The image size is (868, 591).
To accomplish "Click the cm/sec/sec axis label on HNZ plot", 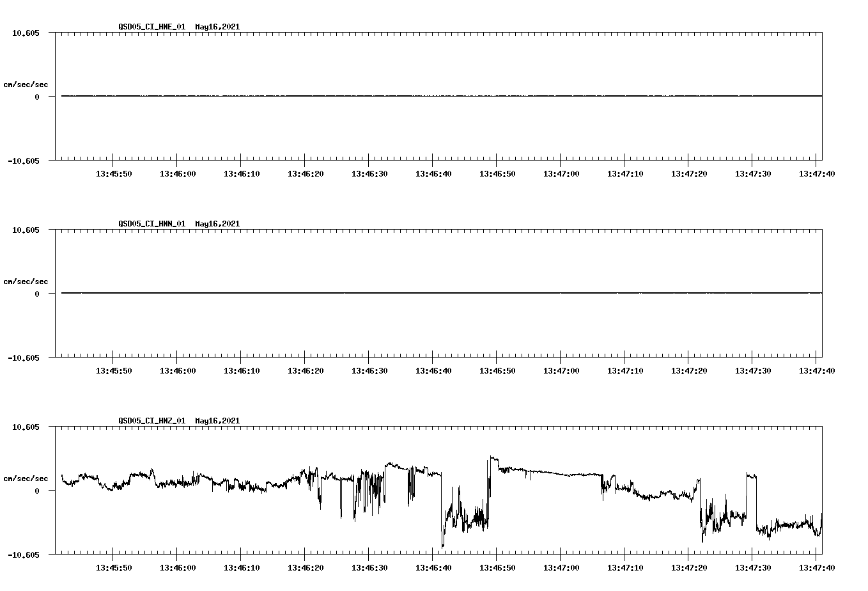I will (26, 477).
